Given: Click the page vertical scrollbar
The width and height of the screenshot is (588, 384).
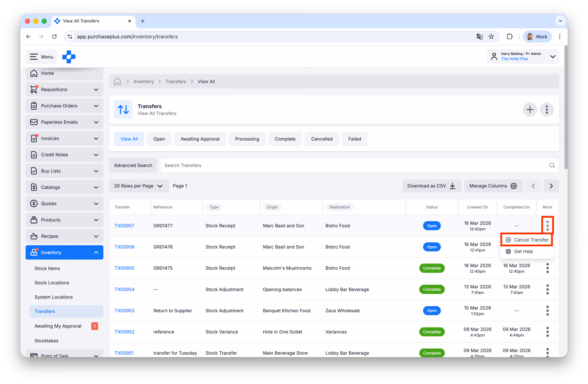Looking at the screenshot, I should point(566,108).
